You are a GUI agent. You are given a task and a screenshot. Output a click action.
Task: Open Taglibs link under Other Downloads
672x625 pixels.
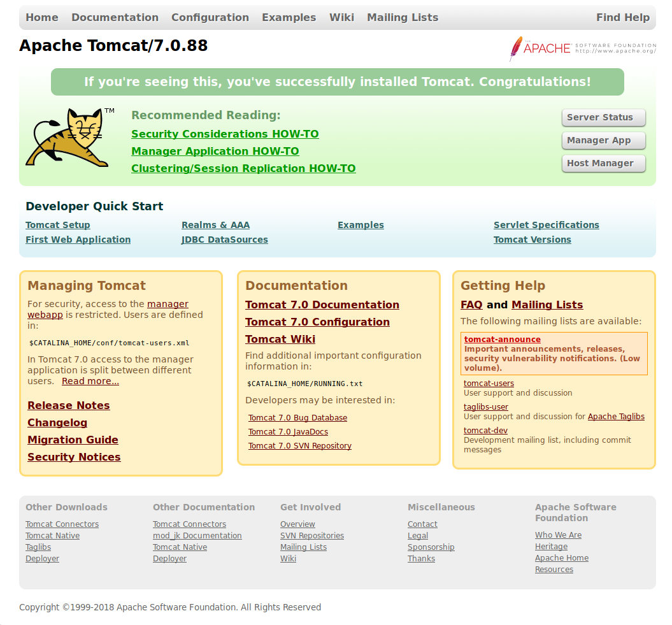[x=38, y=547]
